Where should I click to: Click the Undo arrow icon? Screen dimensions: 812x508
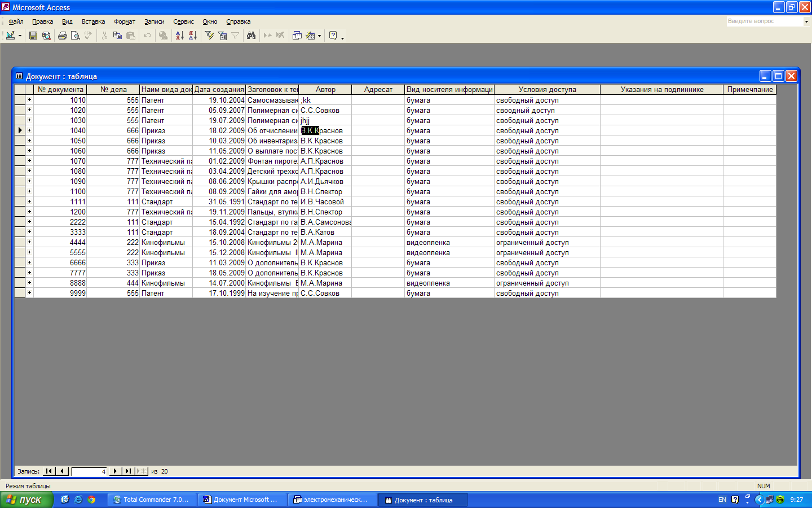coord(147,36)
